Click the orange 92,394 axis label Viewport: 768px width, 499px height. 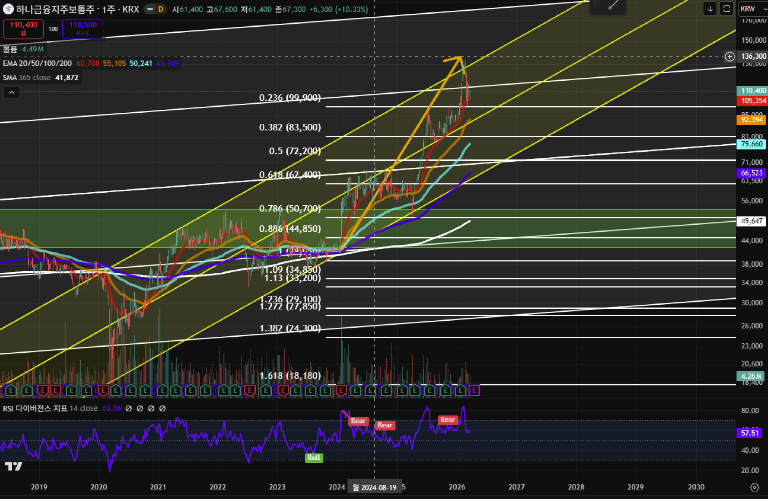coord(751,120)
